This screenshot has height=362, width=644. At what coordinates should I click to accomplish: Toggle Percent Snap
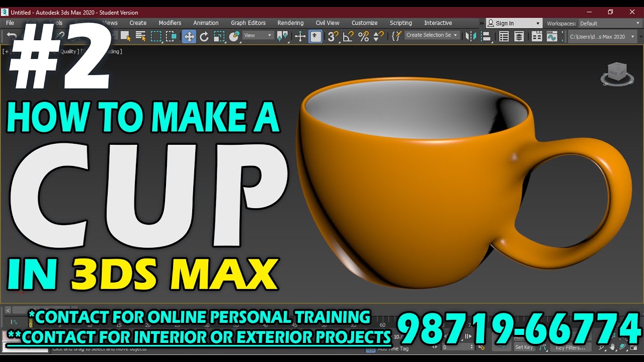(x=363, y=36)
